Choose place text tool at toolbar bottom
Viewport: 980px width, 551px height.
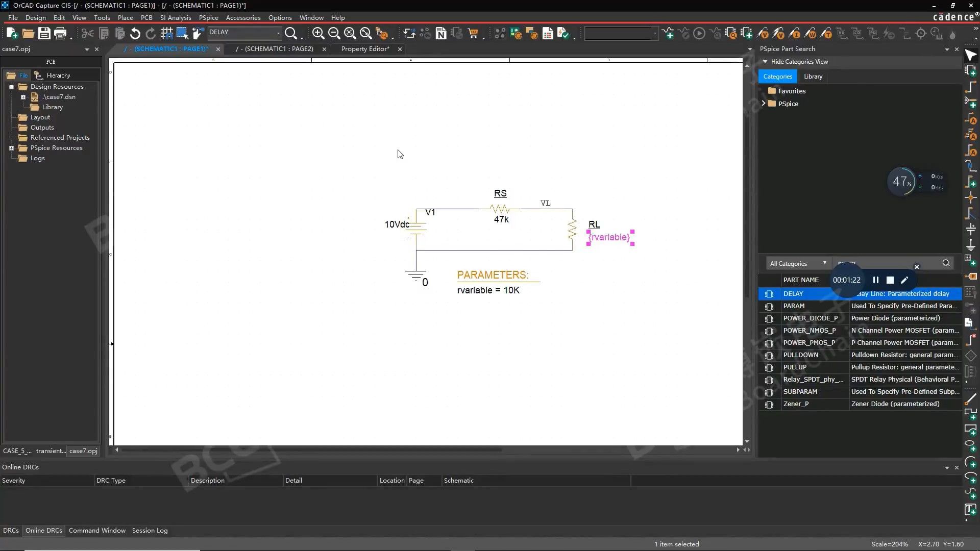(x=970, y=509)
